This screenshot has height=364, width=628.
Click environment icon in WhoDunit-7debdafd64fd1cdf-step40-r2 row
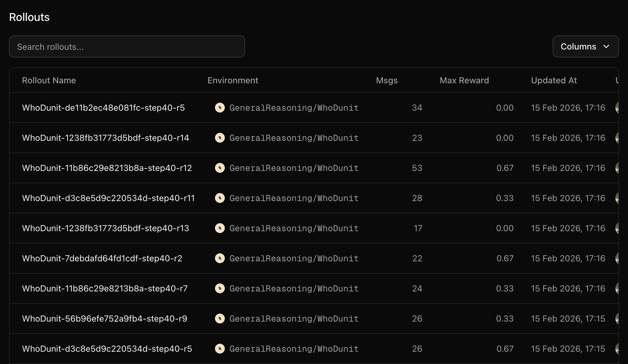coord(220,258)
